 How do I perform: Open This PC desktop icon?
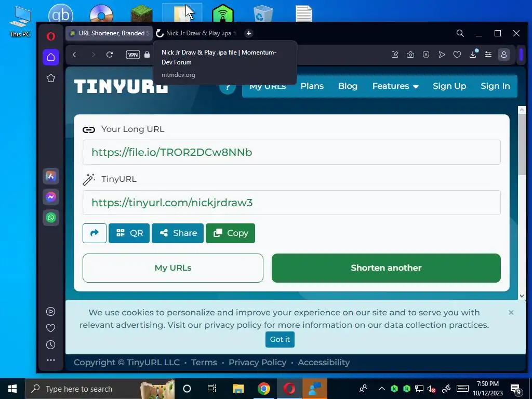pyautogui.click(x=20, y=21)
